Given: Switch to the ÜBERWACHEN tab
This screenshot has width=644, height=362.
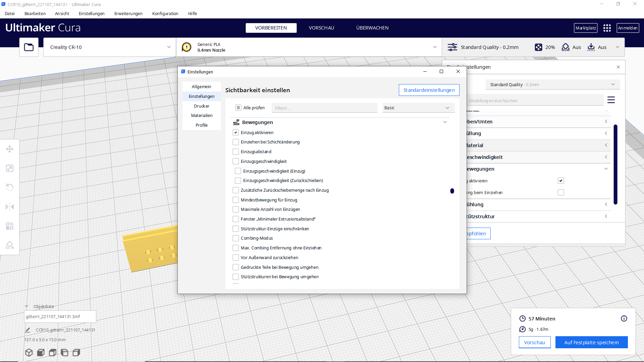Looking at the screenshot, I should point(372,28).
